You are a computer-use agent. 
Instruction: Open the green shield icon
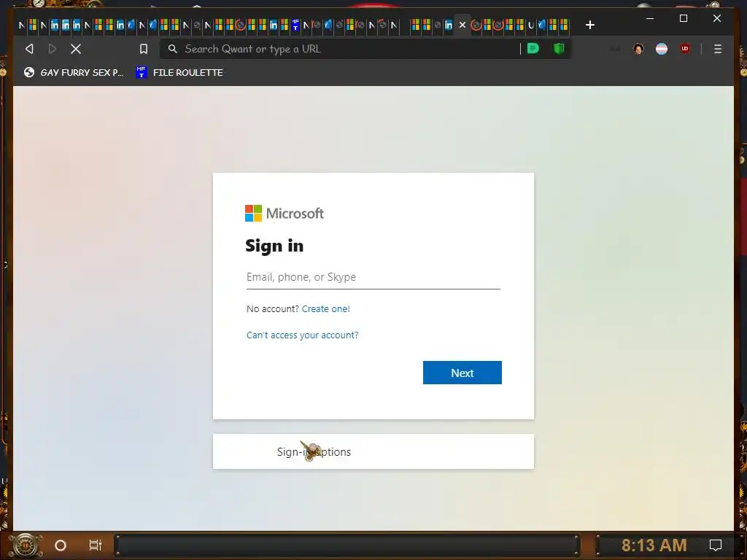pos(559,48)
